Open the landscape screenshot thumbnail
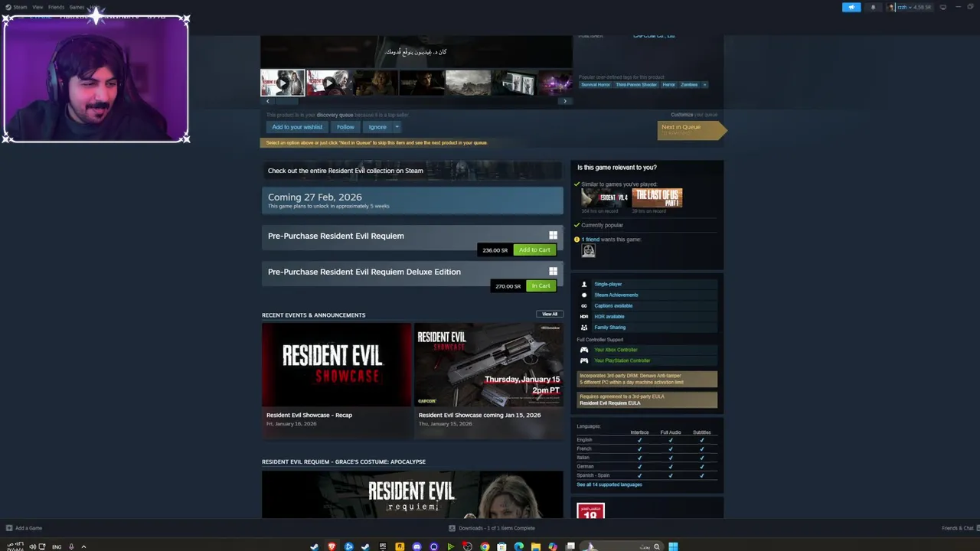This screenshot has height=551, width=980. [468, 83]
